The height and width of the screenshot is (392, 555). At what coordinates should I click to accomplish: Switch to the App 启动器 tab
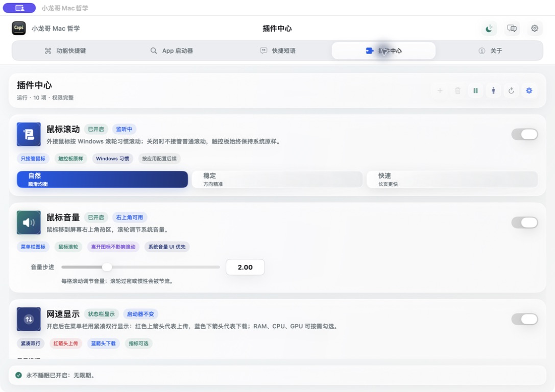click(172, 51)
